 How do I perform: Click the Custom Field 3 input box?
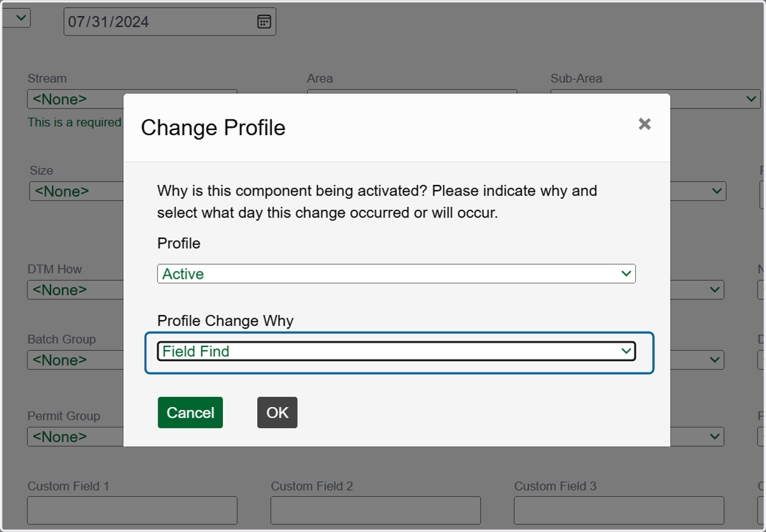point(619,510)
